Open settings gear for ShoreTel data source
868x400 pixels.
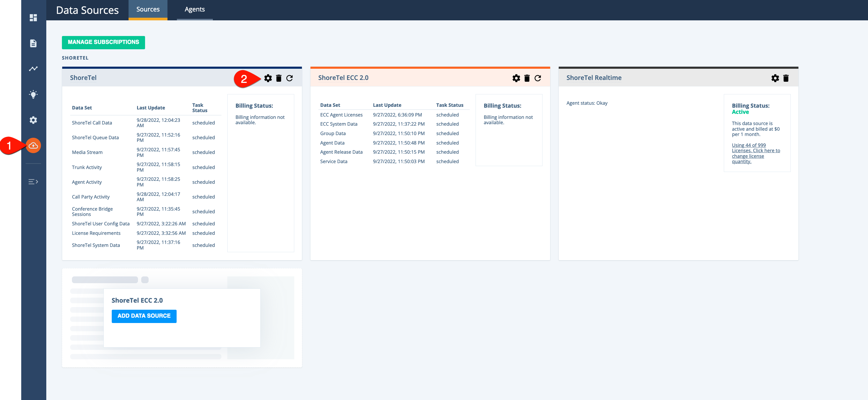click(x=268, y=78)
